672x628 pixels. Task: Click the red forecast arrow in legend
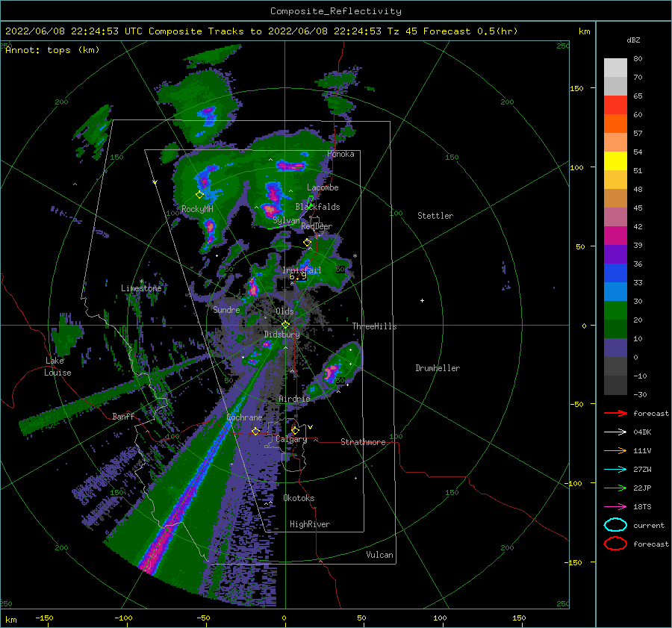615,413
